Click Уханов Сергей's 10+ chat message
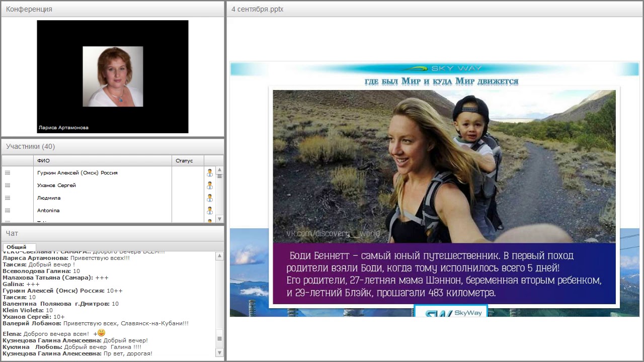Image resolution: width=644 pixels, height=362 pixels. click(x=34, y=317)
